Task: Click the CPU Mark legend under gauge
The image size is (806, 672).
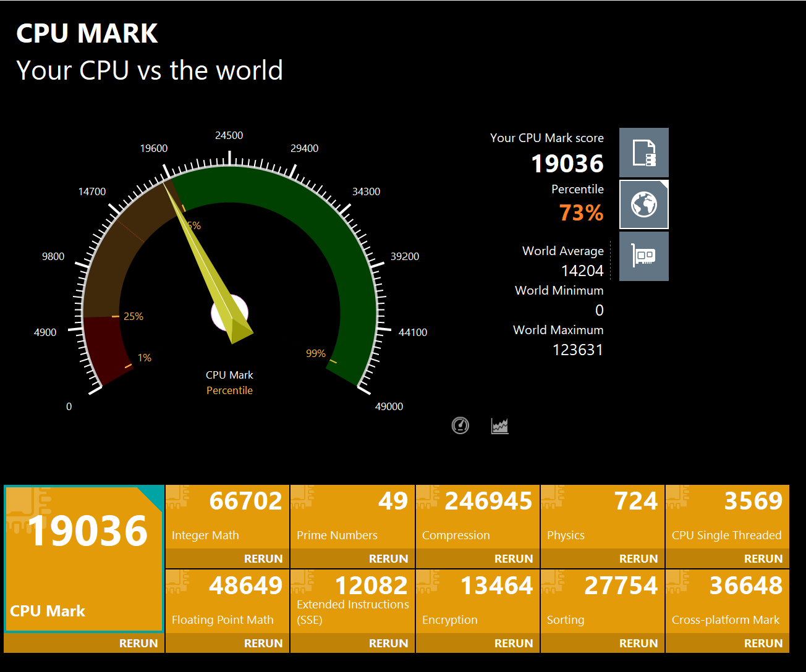Action: [x=229, y=375]
